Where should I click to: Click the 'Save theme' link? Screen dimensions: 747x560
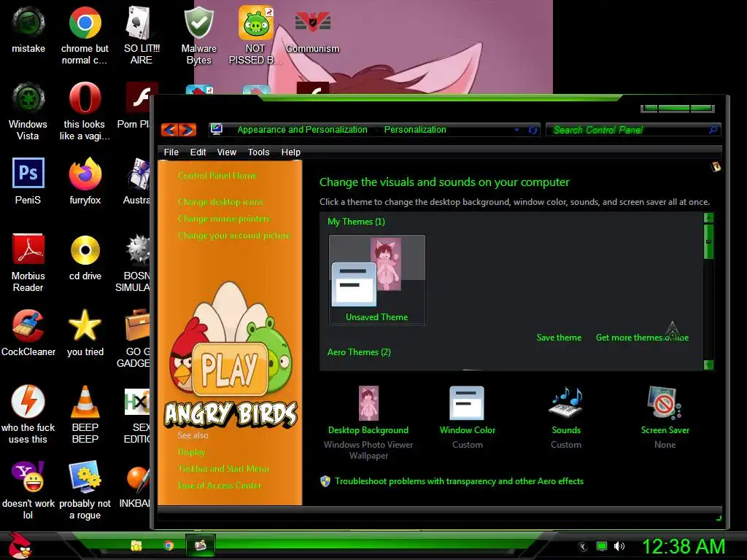[559, 338]
